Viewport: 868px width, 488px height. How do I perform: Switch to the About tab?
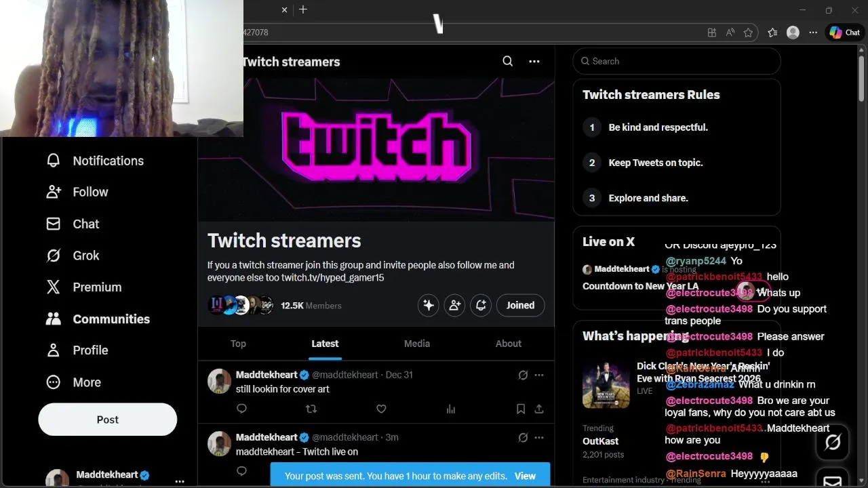509,344
